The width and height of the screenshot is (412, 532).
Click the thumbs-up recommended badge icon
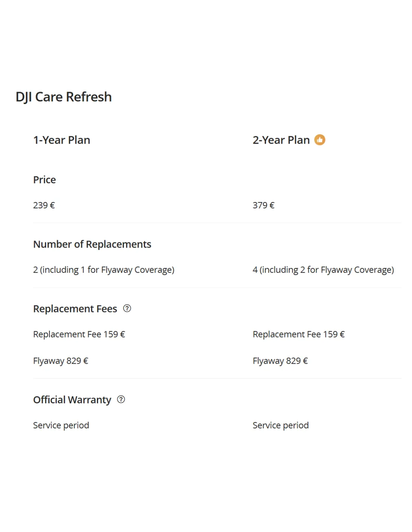coord(319,140)
